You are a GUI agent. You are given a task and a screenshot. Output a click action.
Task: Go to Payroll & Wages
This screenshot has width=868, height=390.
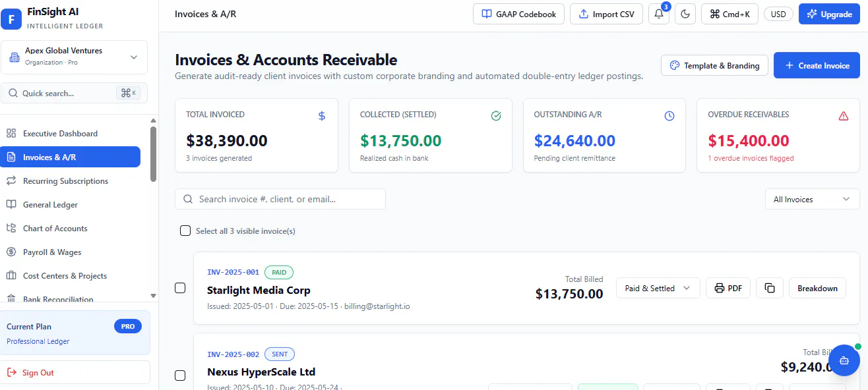(x=71, y=252)
